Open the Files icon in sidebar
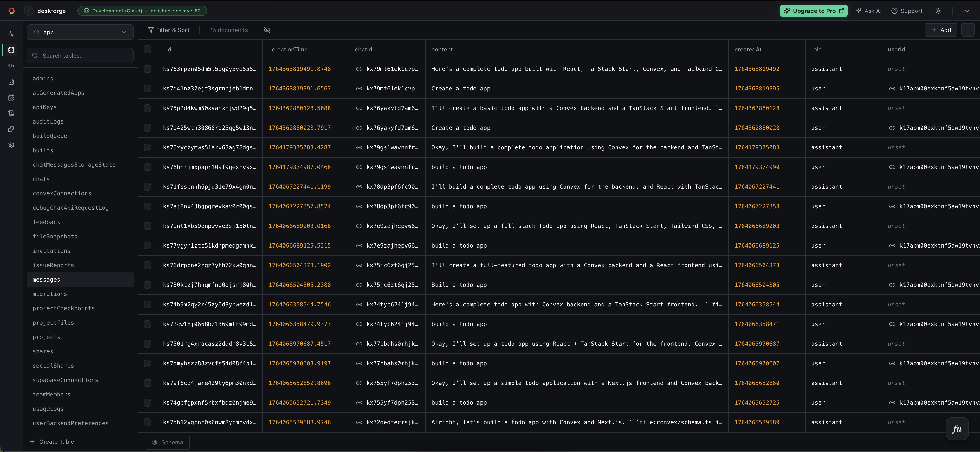The width and height of the screenshot is (980, 452). pos(12,82)
